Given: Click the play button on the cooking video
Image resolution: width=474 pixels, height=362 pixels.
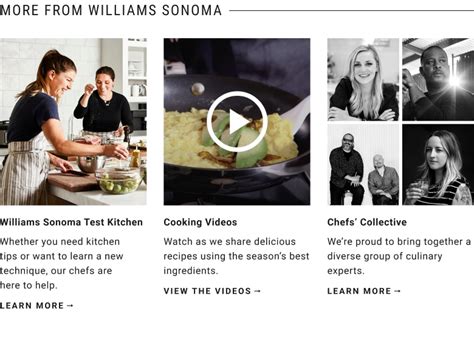Looking at the screenshot, I should tap(237, 122).
